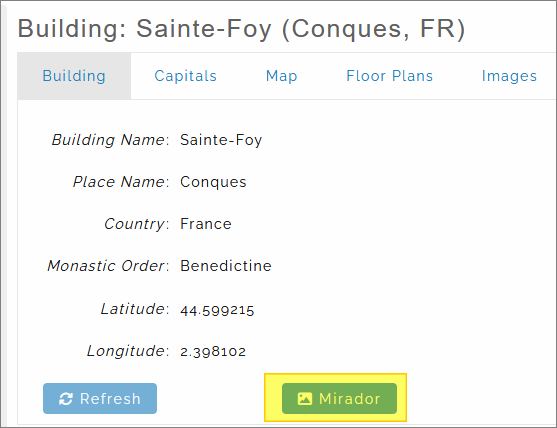Image resolution: width=557 pixels, height=428 pixels.
Task: Click the picture icon on Mirador button
Action: pos(304,399)
